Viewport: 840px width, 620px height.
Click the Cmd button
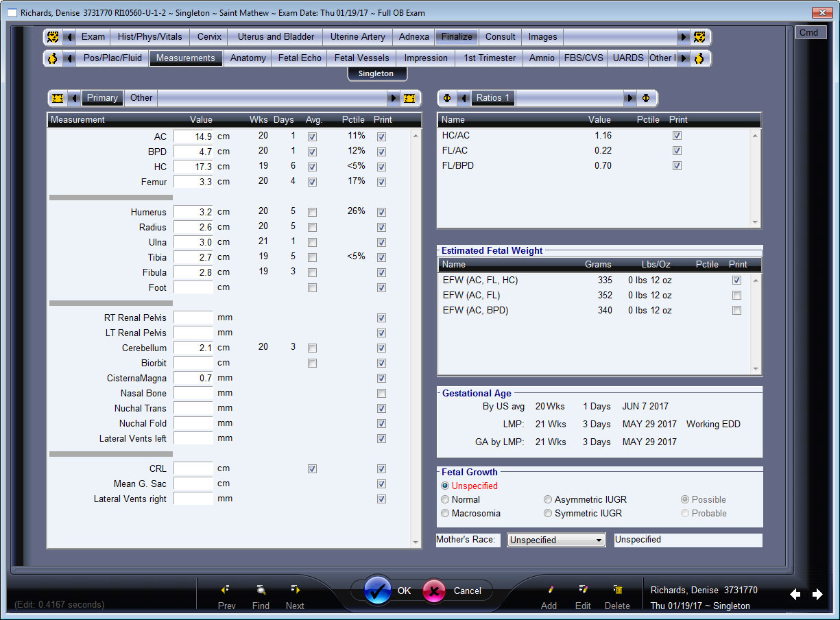pos(809,32)
